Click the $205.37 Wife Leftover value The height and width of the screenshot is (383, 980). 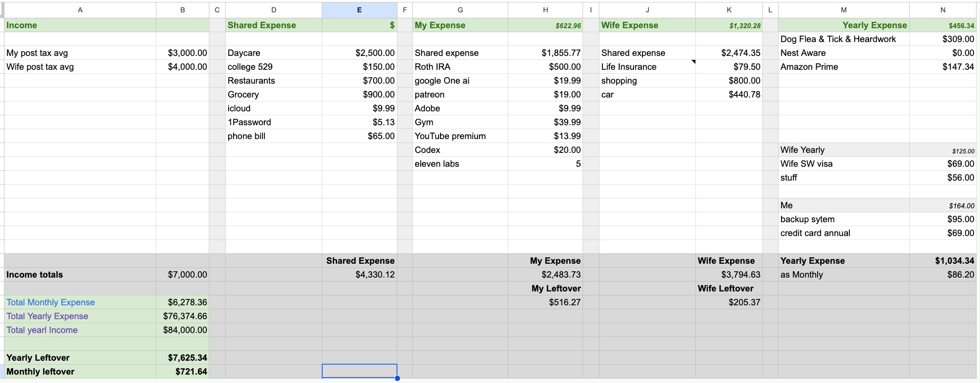[x=729, y=302]
